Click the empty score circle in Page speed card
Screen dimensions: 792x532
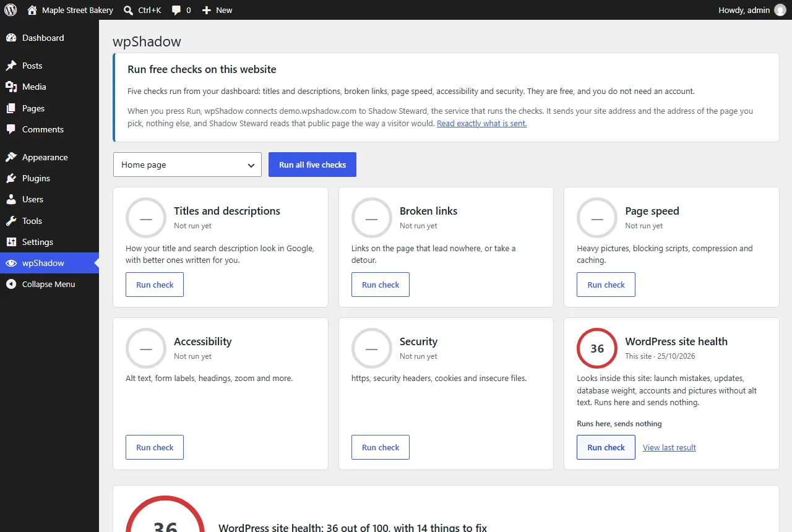point(597,218)
